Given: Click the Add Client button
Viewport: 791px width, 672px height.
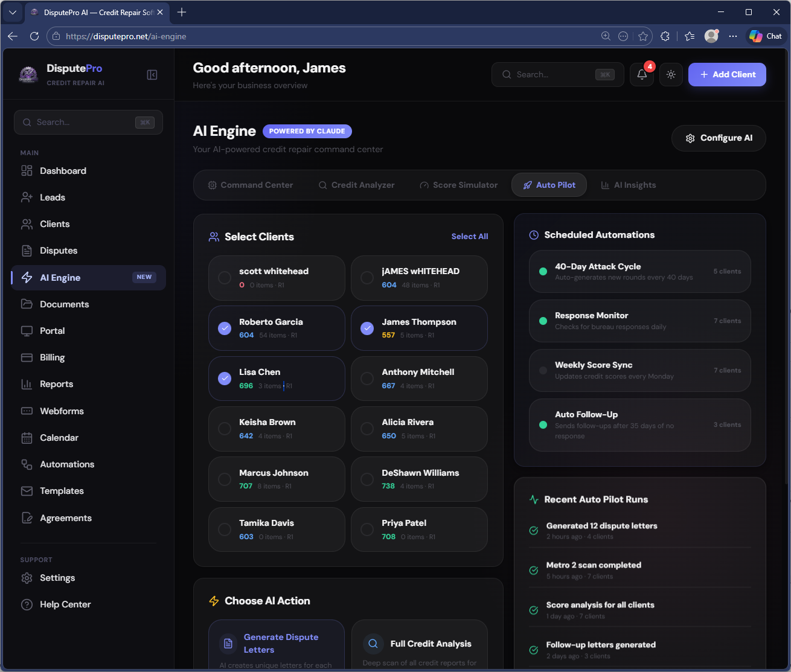Looking at the screenshot, I should click(727, 75).
